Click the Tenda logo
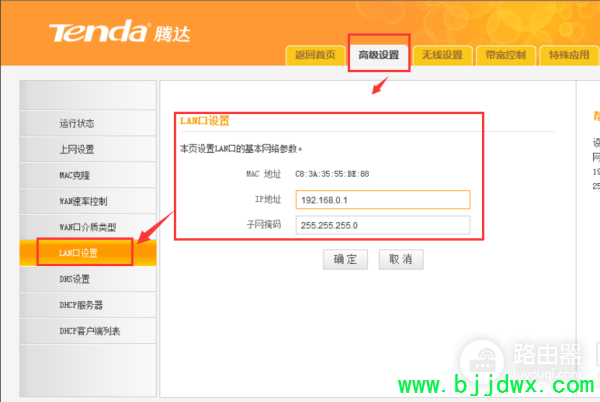This screenshot has height=402, width=600. [120, 32]
